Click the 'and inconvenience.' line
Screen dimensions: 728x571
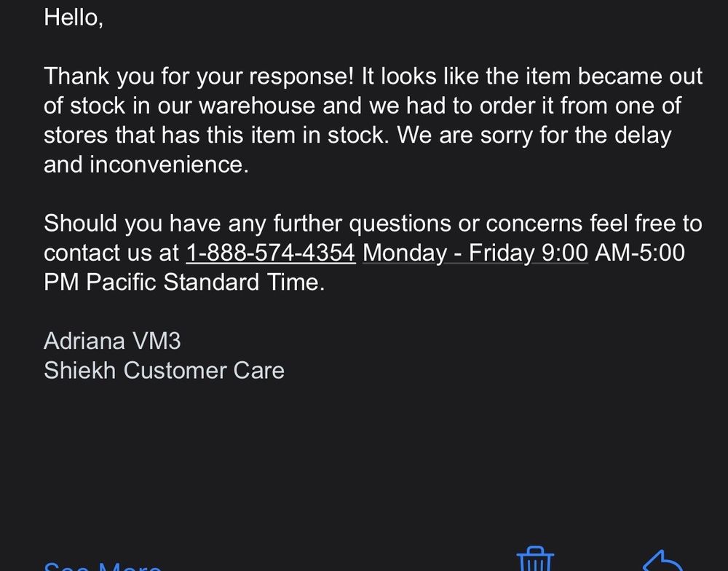146,165
